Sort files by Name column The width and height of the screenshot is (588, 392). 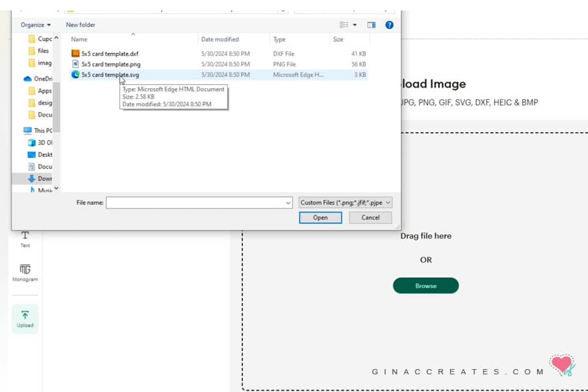tap(79, 39)
